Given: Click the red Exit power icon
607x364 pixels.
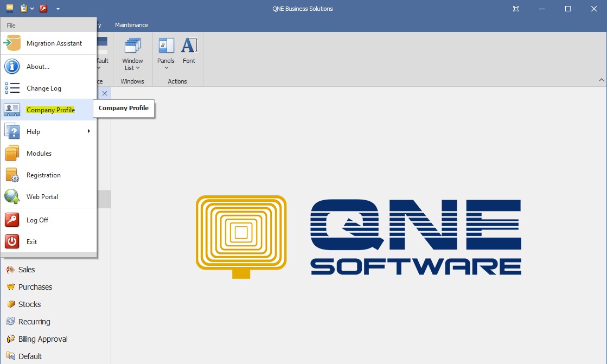Looking at the screenshot, I should point(12,241).
